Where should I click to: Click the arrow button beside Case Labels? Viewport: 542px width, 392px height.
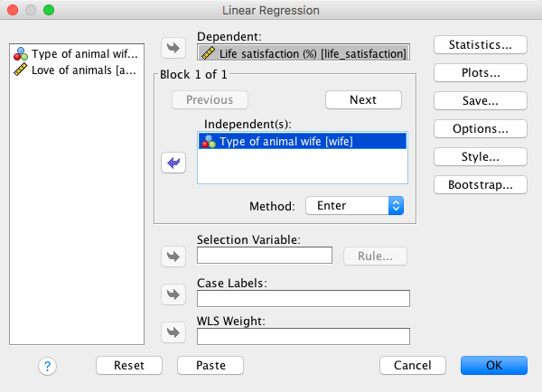(x=172, y=294)
